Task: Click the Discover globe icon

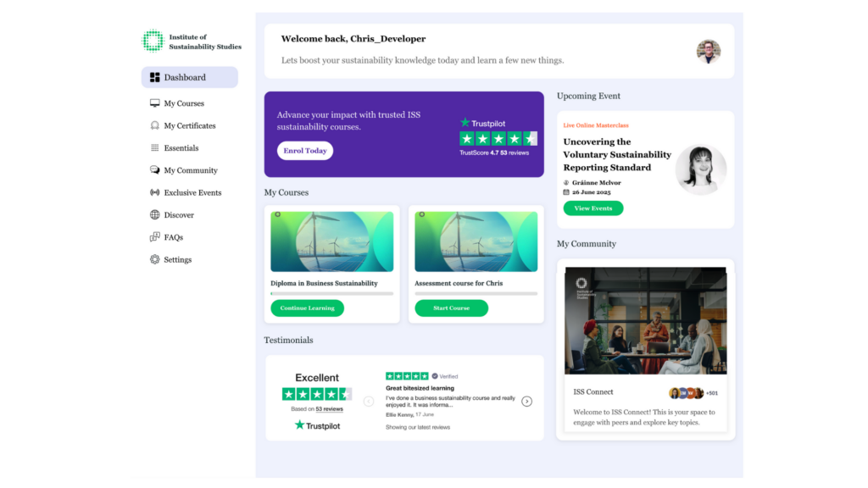Action: [x=154, y=215]
